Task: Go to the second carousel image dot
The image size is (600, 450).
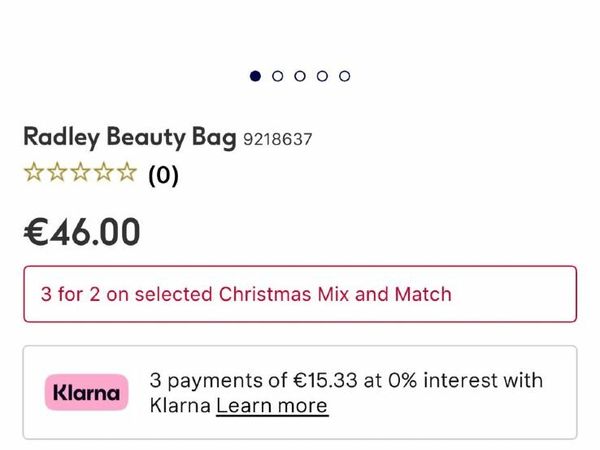Action: 278,76
